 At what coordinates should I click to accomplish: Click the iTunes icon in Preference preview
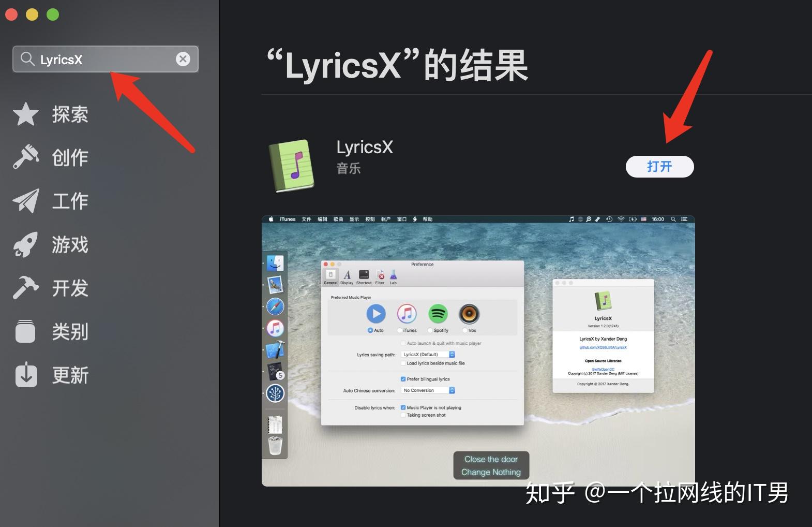pyautogui.click(x=407, y=314)
